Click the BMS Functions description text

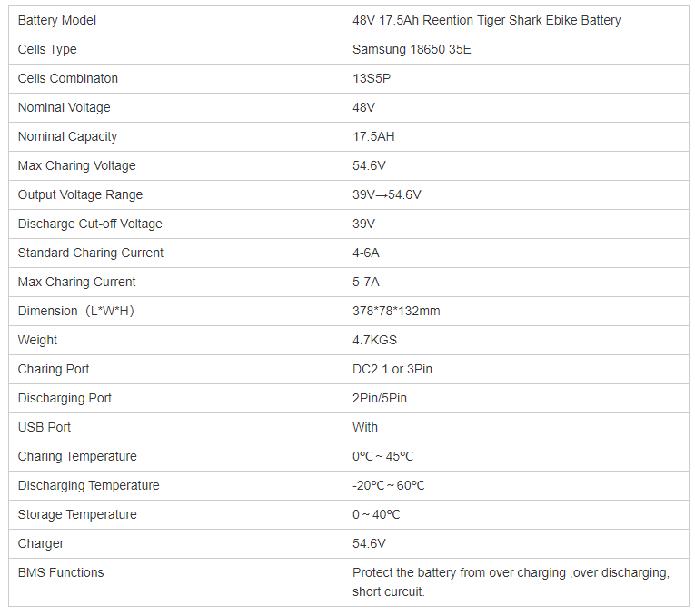[x=511, y=581]
